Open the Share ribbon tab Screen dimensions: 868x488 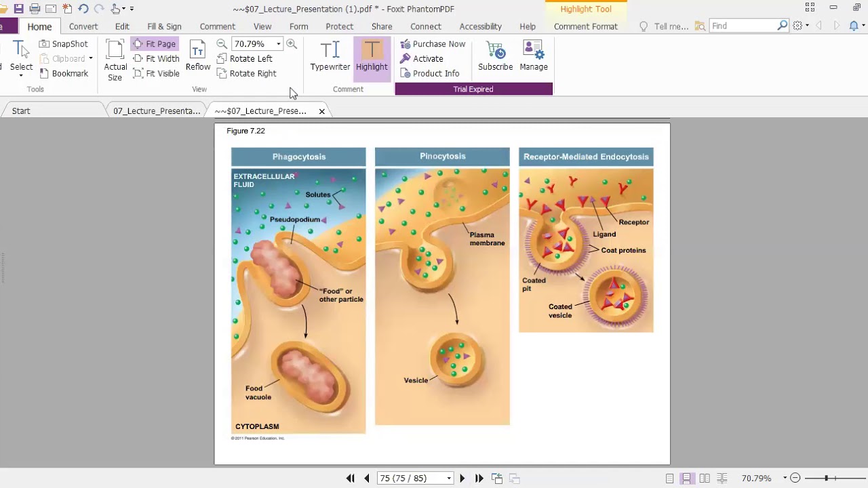pos(382,26)
